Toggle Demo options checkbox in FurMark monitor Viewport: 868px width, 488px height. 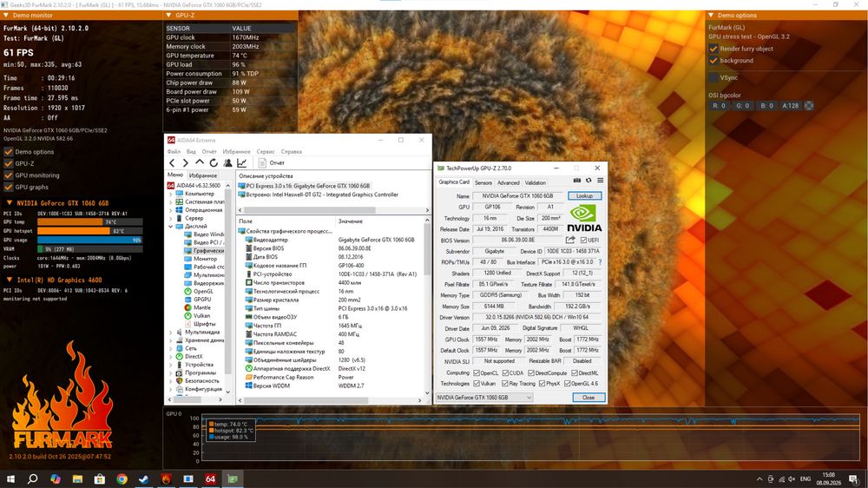pos(9,152)
